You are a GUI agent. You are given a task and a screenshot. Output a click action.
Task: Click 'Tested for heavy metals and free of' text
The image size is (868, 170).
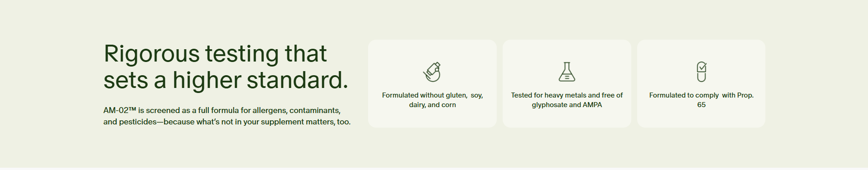567,95
